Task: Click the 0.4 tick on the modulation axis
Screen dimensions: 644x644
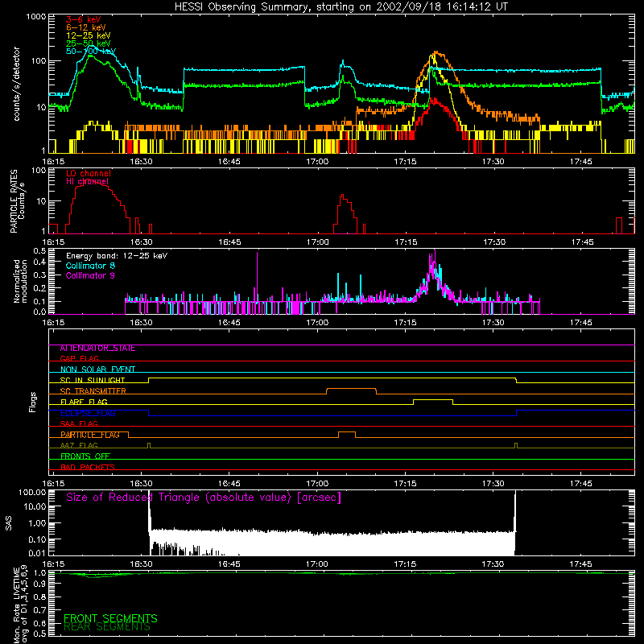Action: [x=39, y=262]
